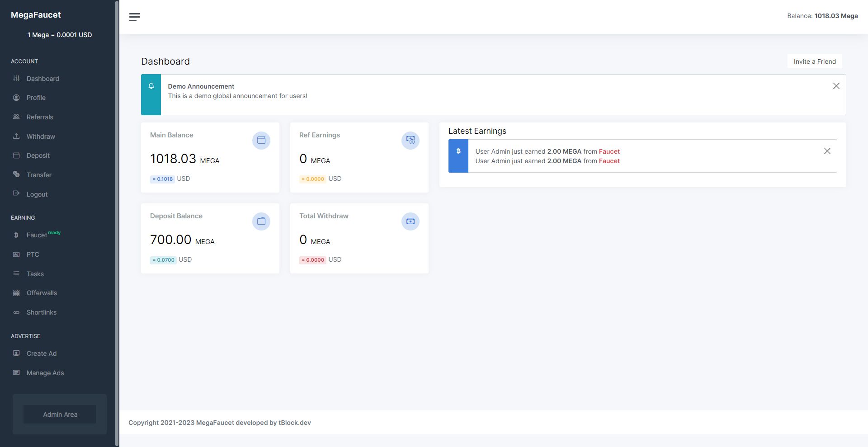Click the Deposit card icon
Image resolution: width=868 pixels, height=447 pixels.
[x=16, y=155]
